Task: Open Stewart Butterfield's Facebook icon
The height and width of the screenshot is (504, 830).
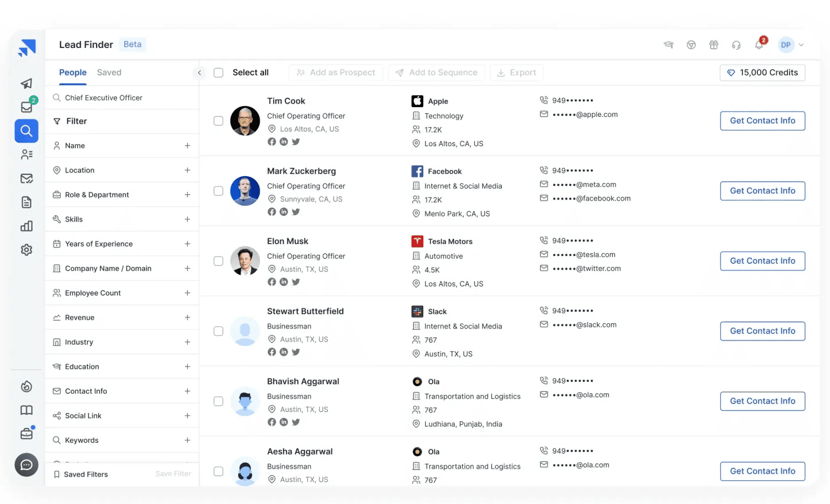Action: point(272,352)
